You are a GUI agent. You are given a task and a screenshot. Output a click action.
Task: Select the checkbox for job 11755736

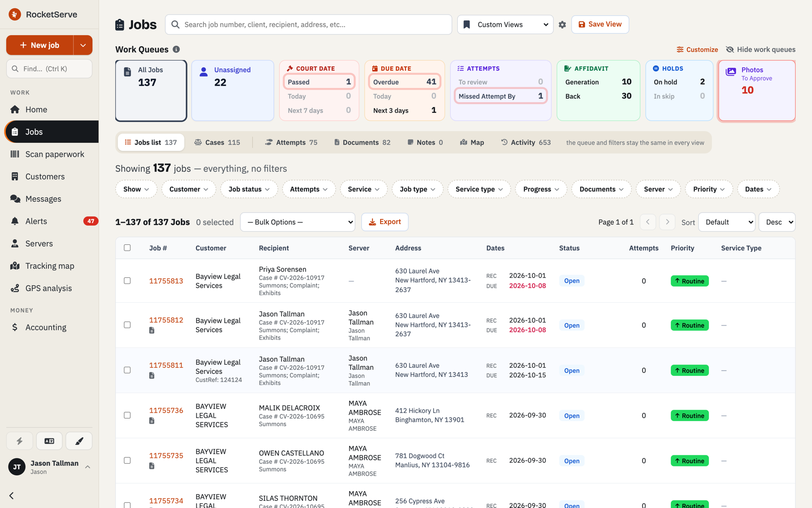[127, 415]
